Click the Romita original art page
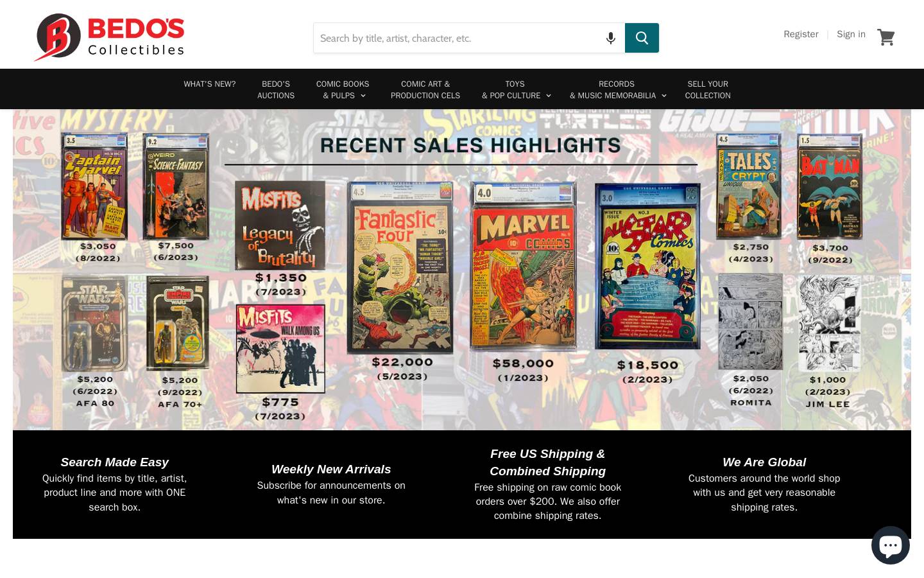924x578 pixels. (750, 322)
